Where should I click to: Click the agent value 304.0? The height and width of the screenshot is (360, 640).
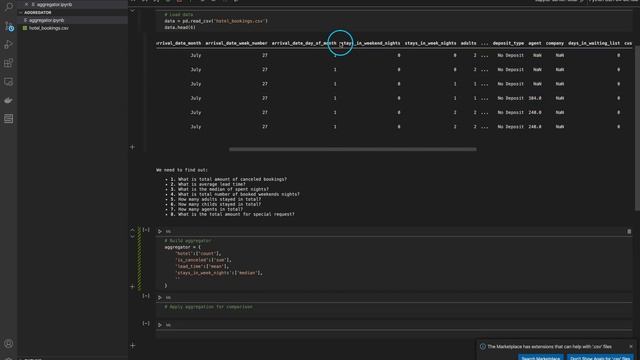coord(535,98)
